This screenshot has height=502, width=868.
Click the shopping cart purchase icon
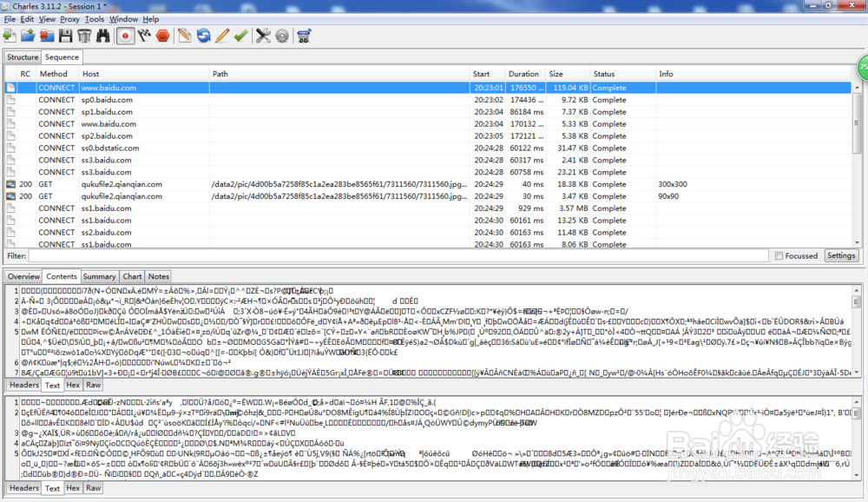click(304, 36)
